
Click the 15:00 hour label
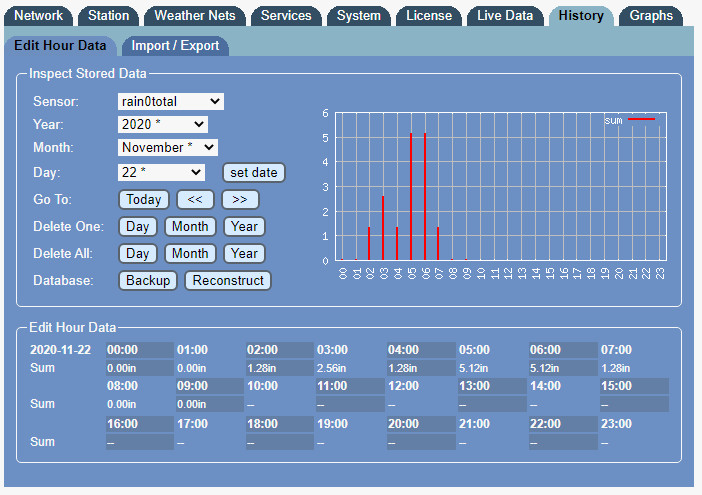tap(616, 386)
